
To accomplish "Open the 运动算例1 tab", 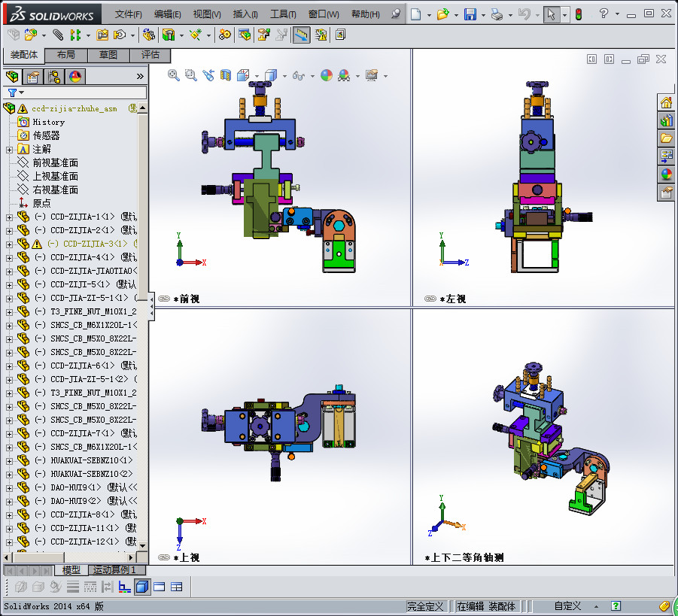I will point(115,570).
